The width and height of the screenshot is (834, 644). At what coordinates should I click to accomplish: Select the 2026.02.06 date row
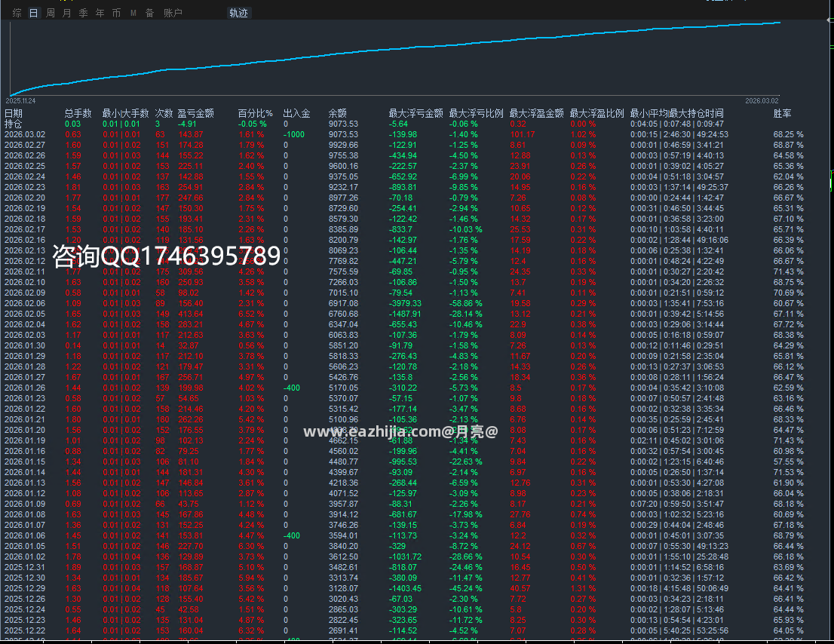coord(25,304)
